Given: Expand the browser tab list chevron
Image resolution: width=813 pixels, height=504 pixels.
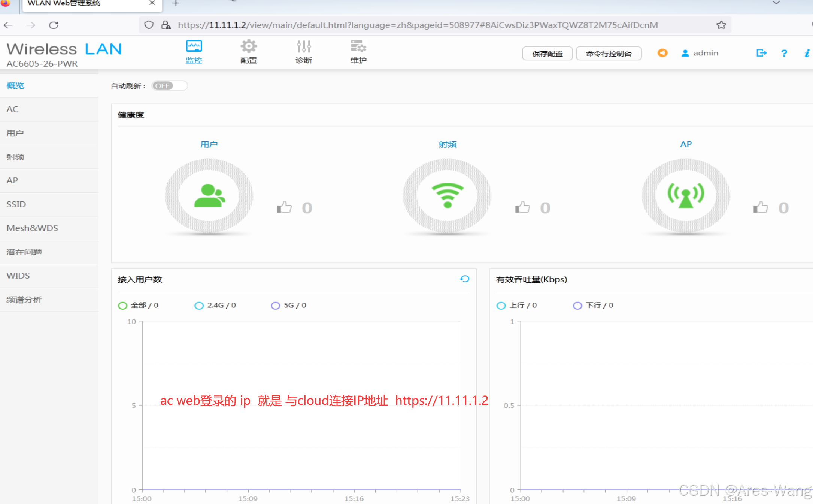Looking at the screenshot, I should [x=776, y=3].
